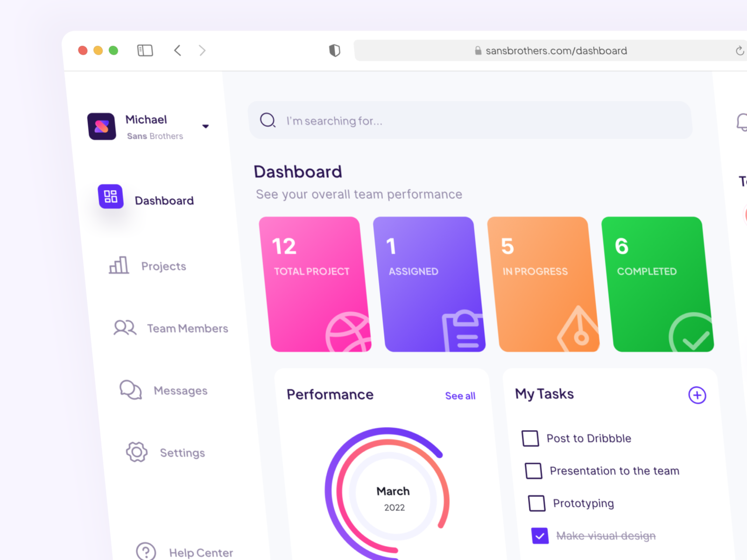Screen dimensions: 747x560
Task: Click the purple Dashboard grid icon
Action: tap(111, 196)
